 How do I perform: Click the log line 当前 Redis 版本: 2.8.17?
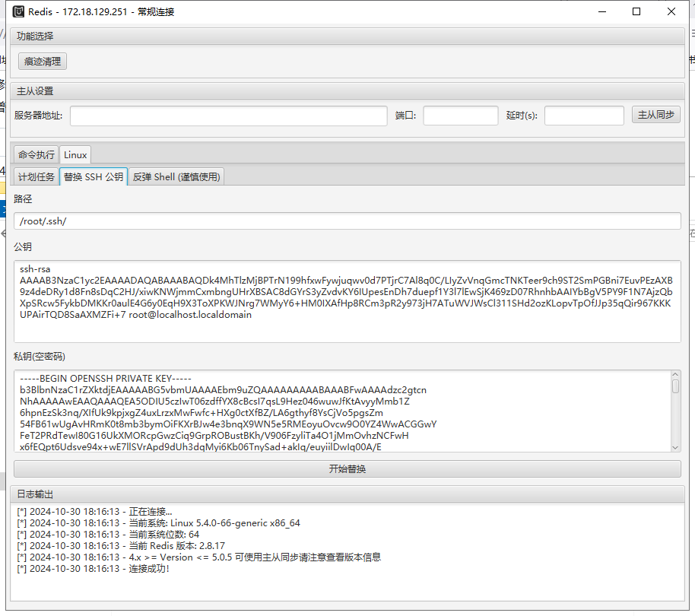point(121,546)
